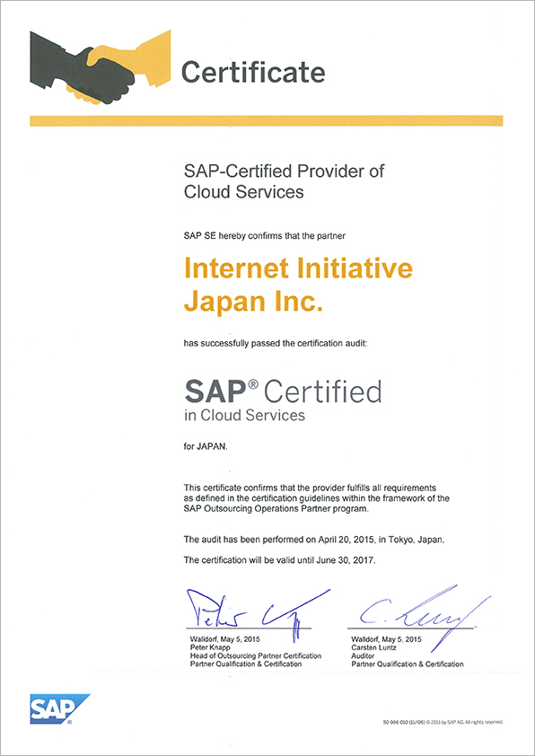535x756 pixels.
Task: Click the 'SAP Certified' large wordmark
Action: (283, 391)
